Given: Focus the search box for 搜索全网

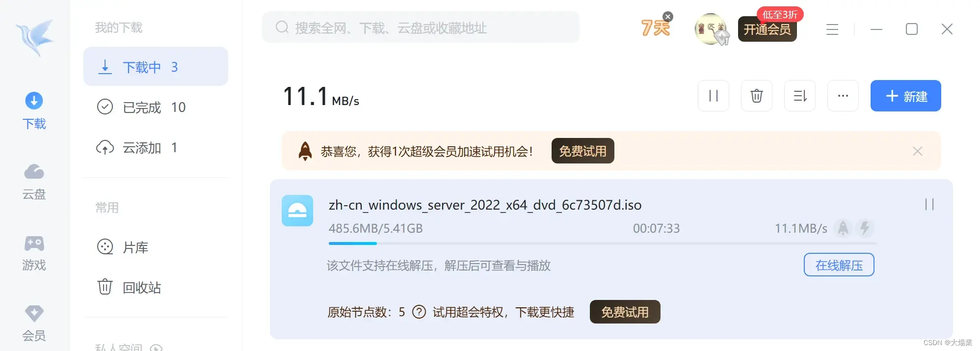Looking at the screenshot, I should tap(421, 27).
